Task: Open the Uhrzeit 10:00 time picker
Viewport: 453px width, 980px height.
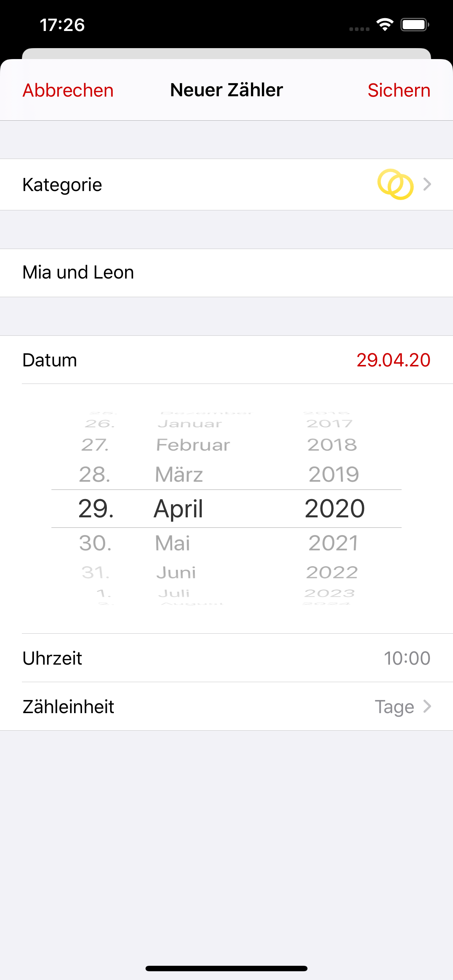Action: tap(407, 658)
